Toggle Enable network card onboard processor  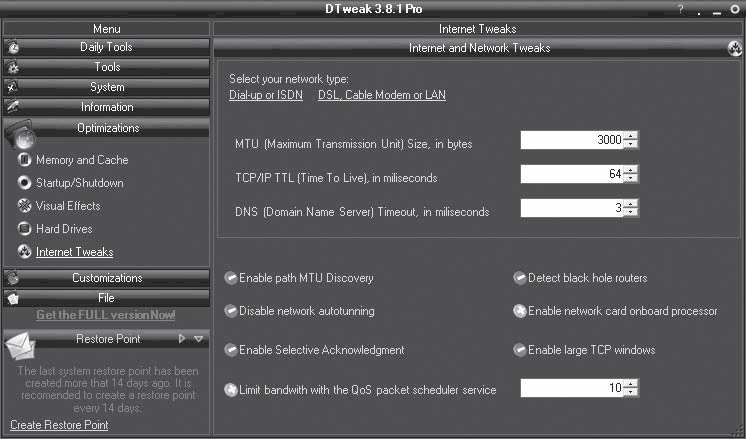[520, 311]
